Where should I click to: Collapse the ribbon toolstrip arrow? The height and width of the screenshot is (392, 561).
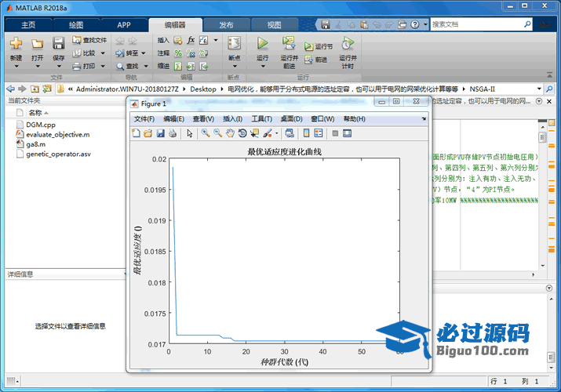pyautogui.click(x=549, y=74)
